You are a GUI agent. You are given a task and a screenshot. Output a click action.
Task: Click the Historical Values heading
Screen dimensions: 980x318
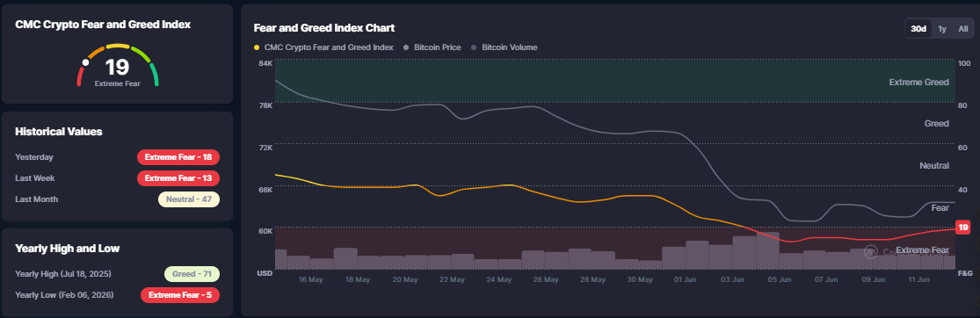[x=59, y=132]
